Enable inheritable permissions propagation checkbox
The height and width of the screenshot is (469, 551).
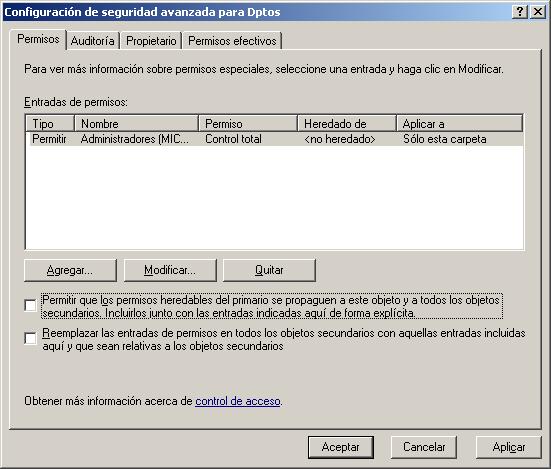click(x=31, y=305)
